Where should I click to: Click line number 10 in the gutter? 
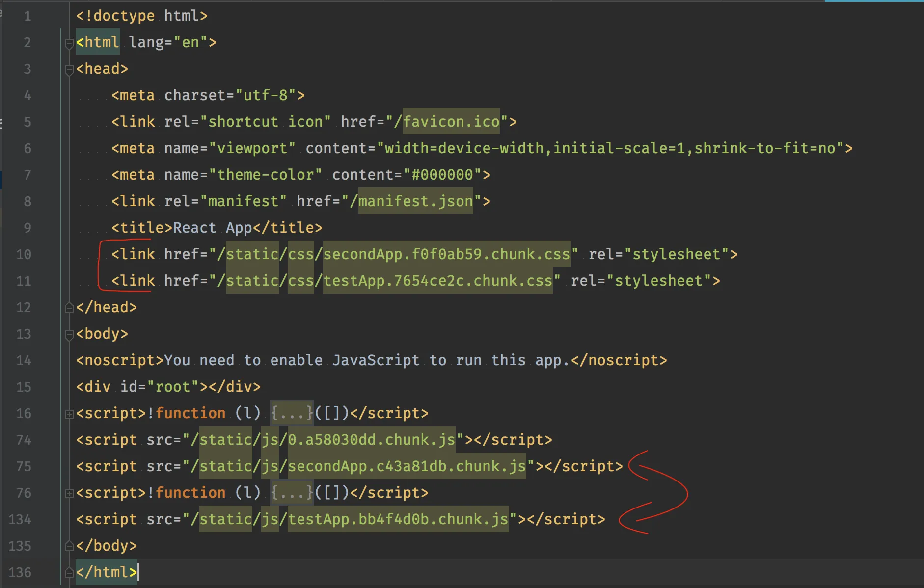pyautogui.click(x=24, y=255)
